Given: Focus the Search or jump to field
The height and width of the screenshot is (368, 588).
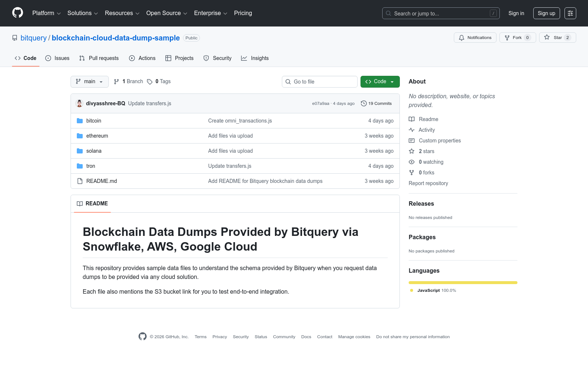Looking at the screenshot, I should click(441, 13).
